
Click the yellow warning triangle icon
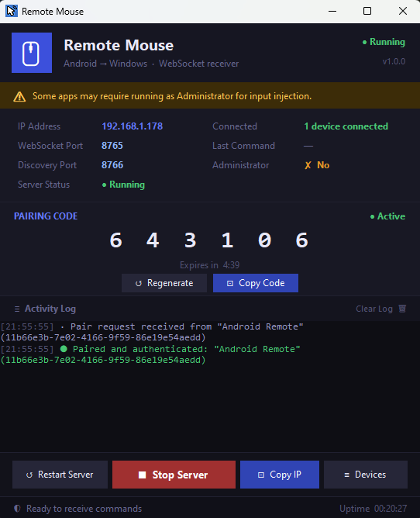pos(19,96)
